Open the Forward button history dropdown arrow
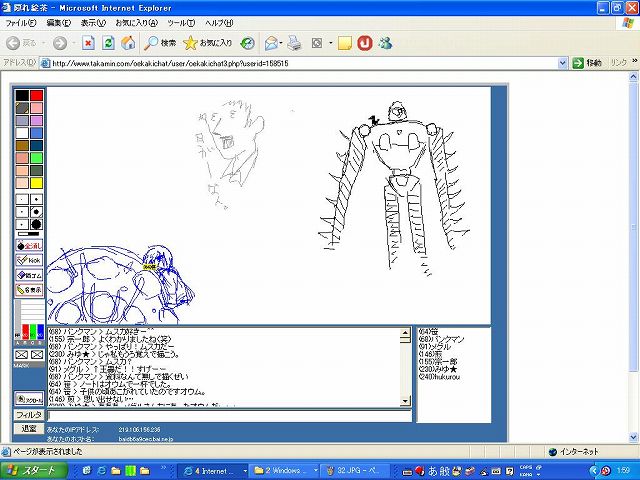Image resolution: width=640 pixels, height=480 pixels. click(x=74, y=43)
